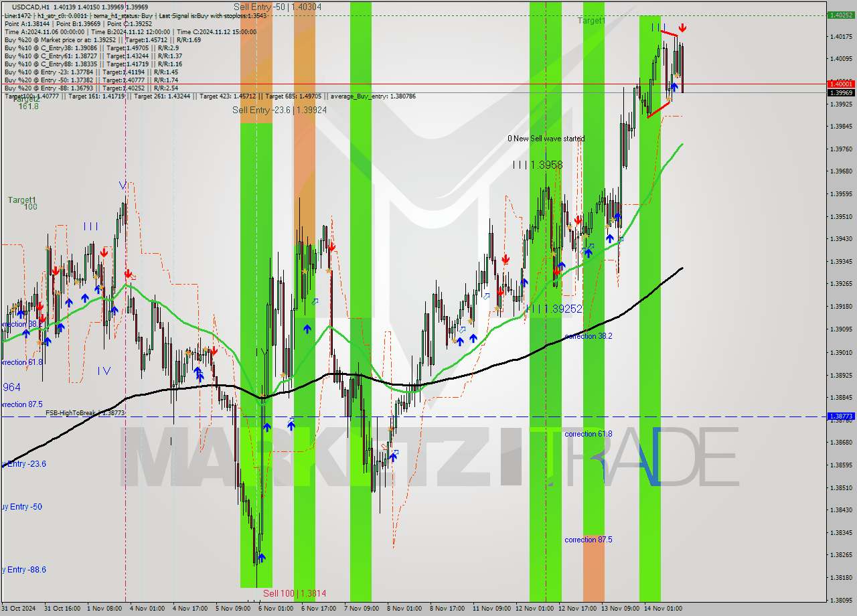
Task: Click the '6 Nov 01:00' time label
Action: click(276, 609)
